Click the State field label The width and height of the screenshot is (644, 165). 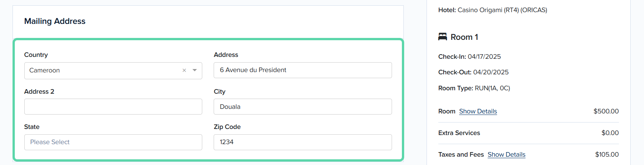point(32,127)
